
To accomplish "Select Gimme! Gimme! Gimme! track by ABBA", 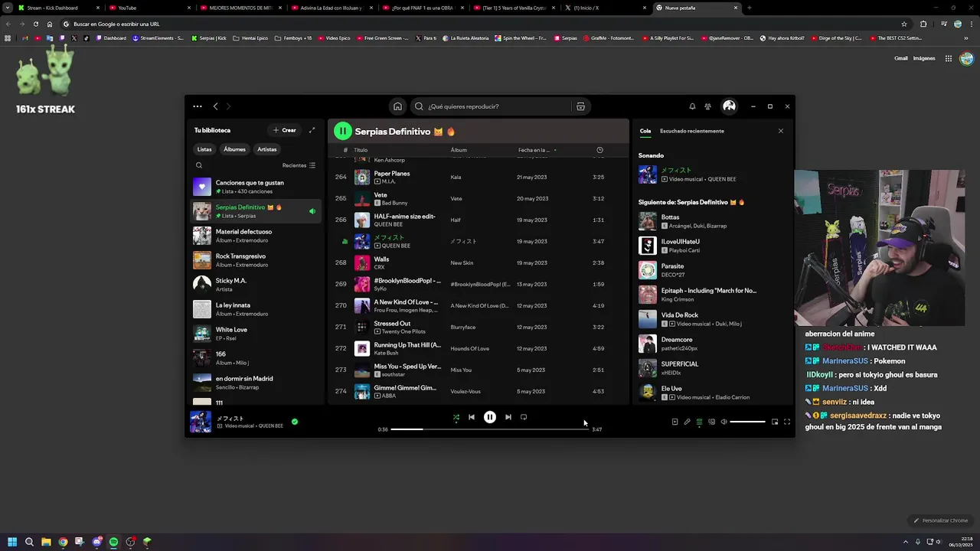I will (478, 391).
